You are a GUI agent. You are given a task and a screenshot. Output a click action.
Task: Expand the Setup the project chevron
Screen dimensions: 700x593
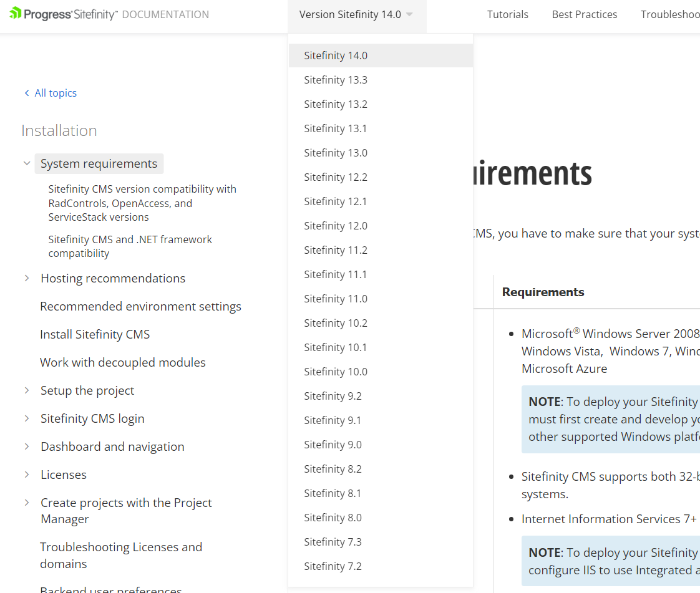(27, 390)
